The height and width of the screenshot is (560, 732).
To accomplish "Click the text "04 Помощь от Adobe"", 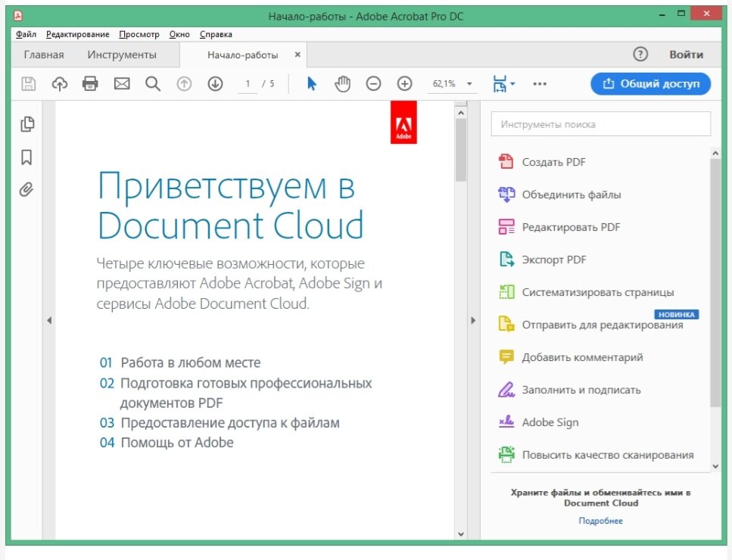I will (167, 443).
